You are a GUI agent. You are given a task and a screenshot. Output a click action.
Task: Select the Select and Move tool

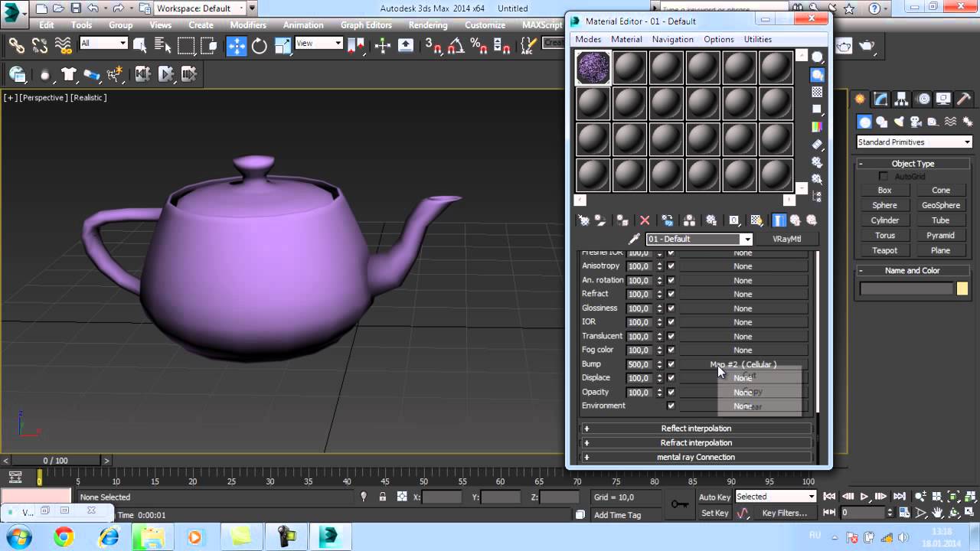[x=237, y=46]
